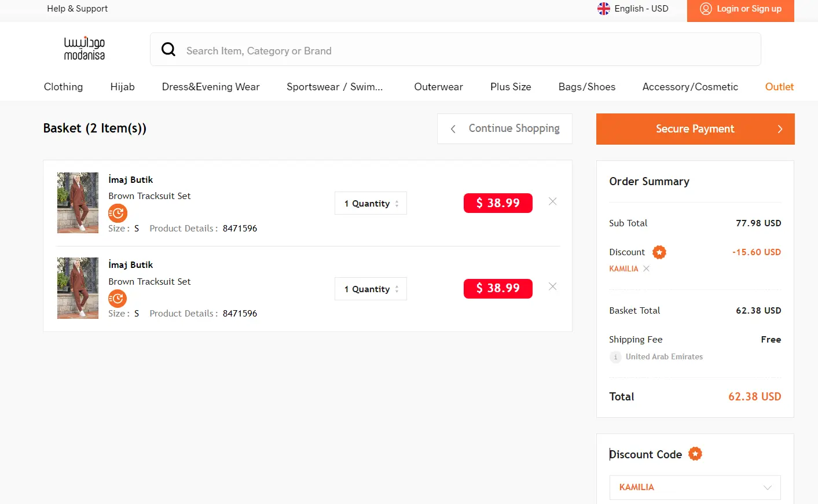Click the Free shipping fee value

[x=771, y=340]
